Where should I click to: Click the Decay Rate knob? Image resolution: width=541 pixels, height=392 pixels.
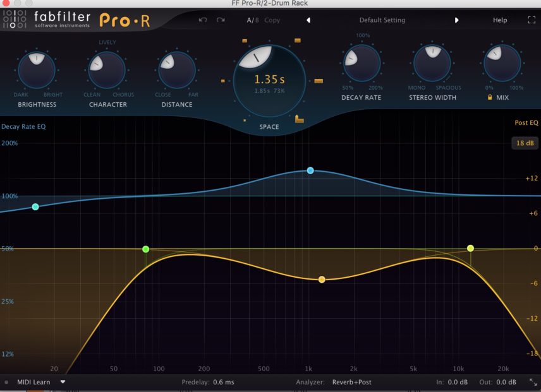point(362,63)
